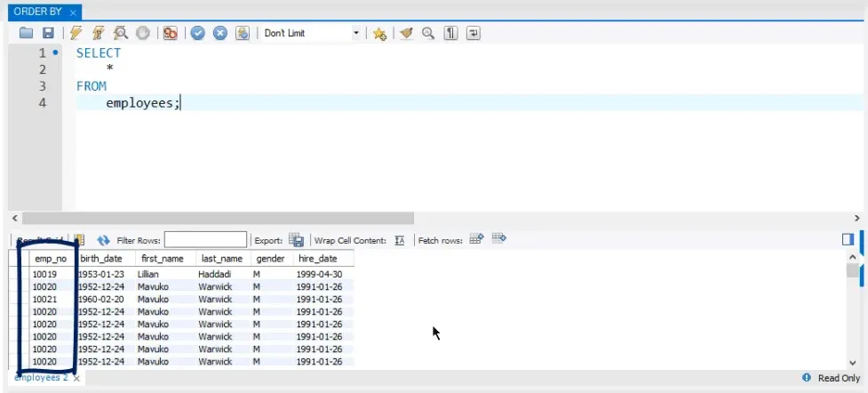868x393 pixels.
Task: Save the script with the floppy disk icon
Action: click(x=48, y=33)
